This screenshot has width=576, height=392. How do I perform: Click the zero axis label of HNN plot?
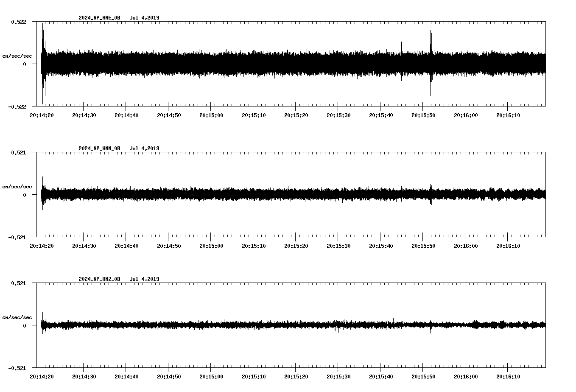pos(25,195)
